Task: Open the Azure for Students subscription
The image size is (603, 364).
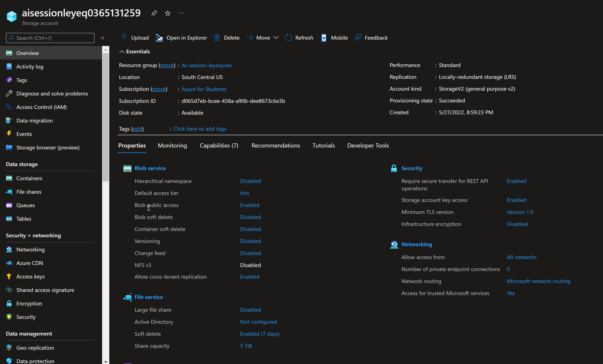Action: pos(204,89)
